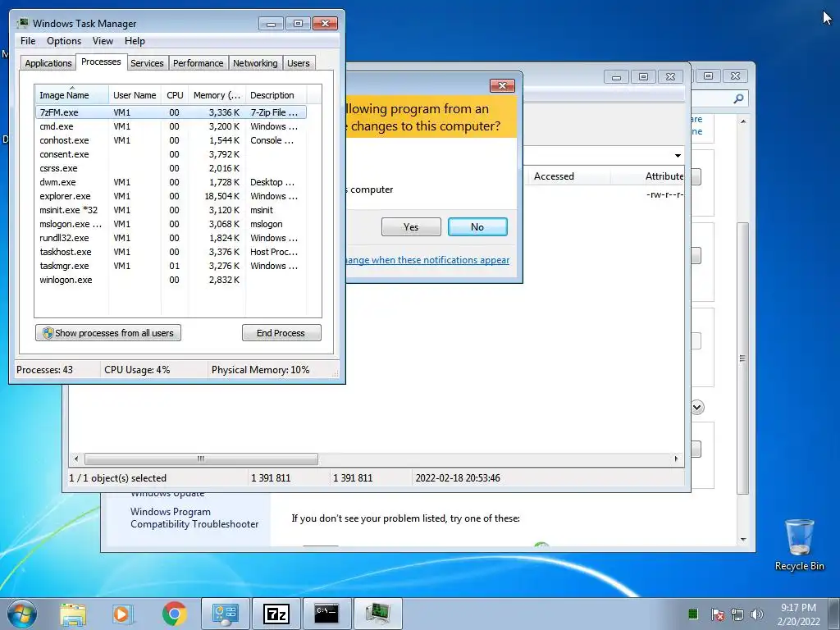Click the 7-Zip horizontal scrollbar thumb
Viewport: 840px width, 630px height.
click(201, 459)
